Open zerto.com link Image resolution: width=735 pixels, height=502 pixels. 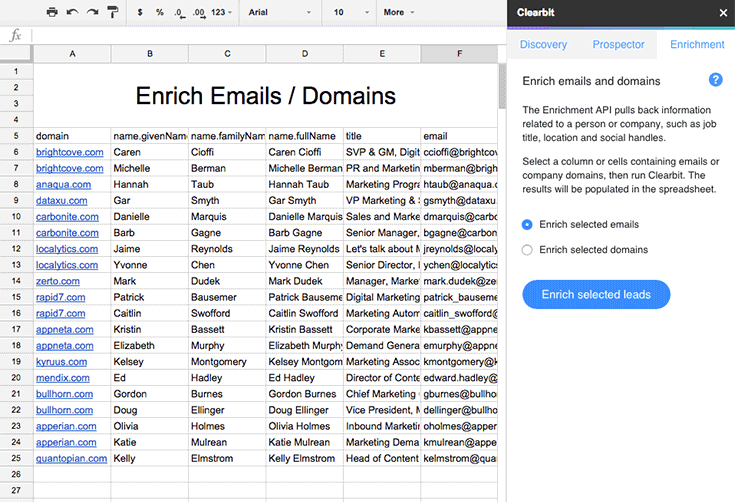pyautogui.click(x=58, y=281)
